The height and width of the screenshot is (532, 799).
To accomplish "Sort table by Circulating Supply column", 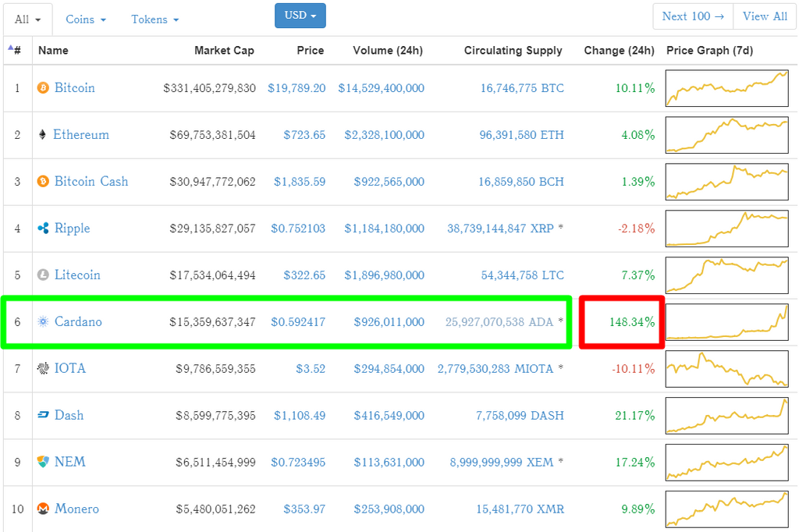I will point(513,51).
